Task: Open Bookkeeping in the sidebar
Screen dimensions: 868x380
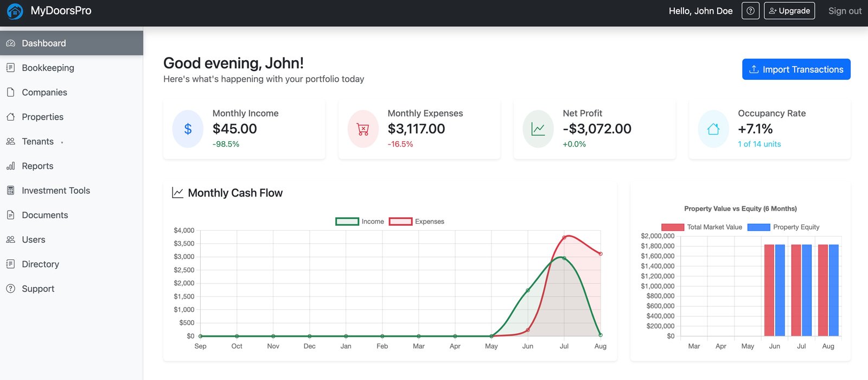Action: point(48,68)
